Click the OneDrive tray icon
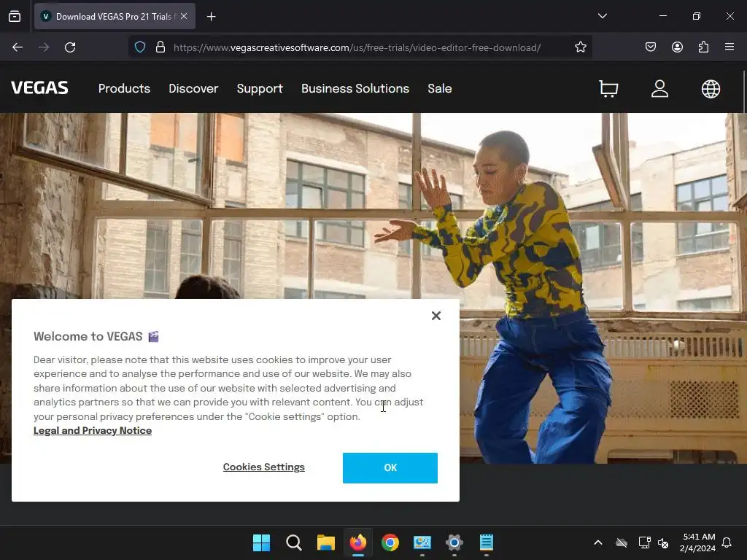The height and width of the screenshot is (560, 747). pos(622,542)
